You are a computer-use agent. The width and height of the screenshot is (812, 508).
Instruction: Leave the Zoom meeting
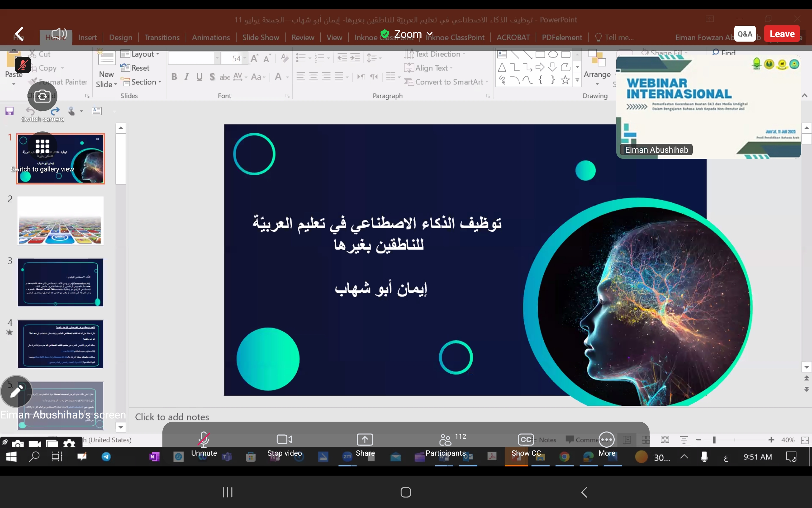pyautogui.click(x=782, y=34)
